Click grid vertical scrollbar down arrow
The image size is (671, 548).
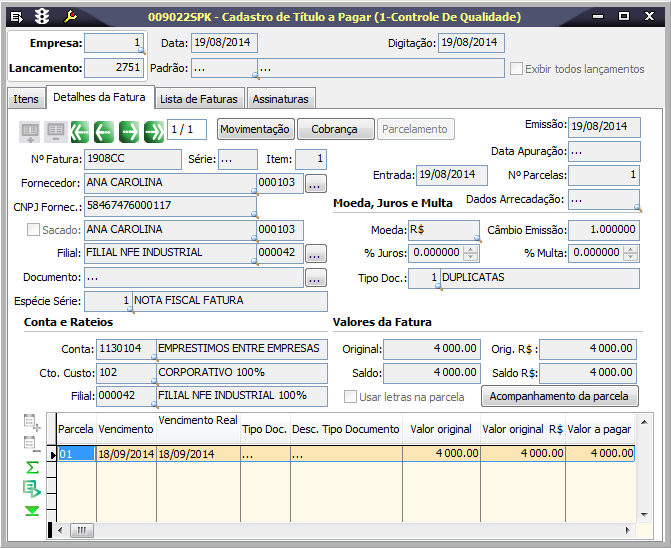(x=644, y=515)
